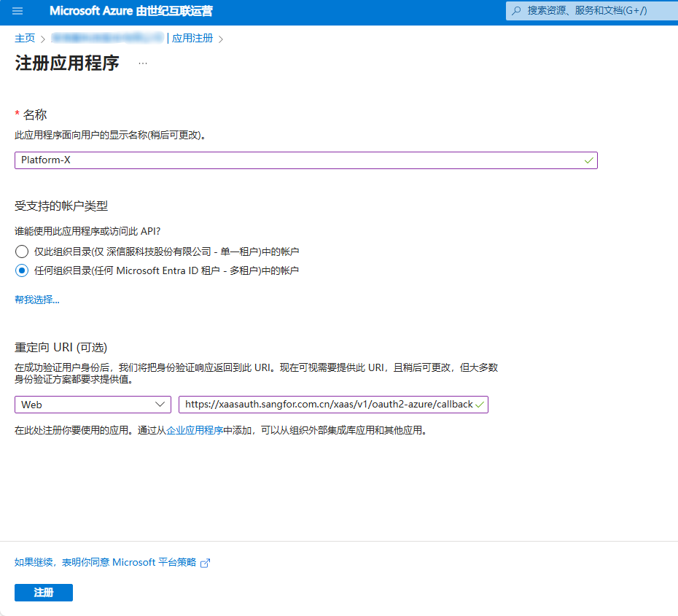This screenshot has width=678, height=616.
Task: Click the 注册 button
Action: coord(44,593)
